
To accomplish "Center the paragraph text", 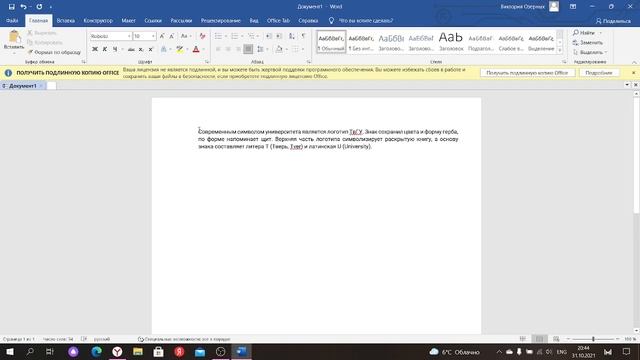I will 228,49.
